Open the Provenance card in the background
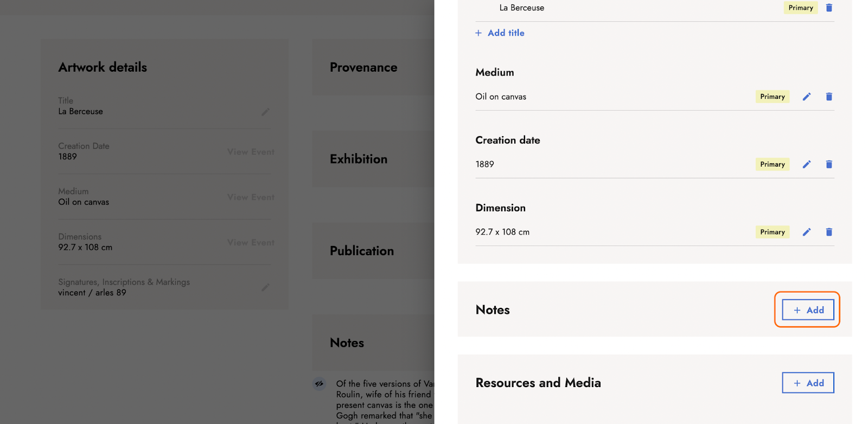The image size is (868, 424). pyautogui.click(x=373, y=67)
